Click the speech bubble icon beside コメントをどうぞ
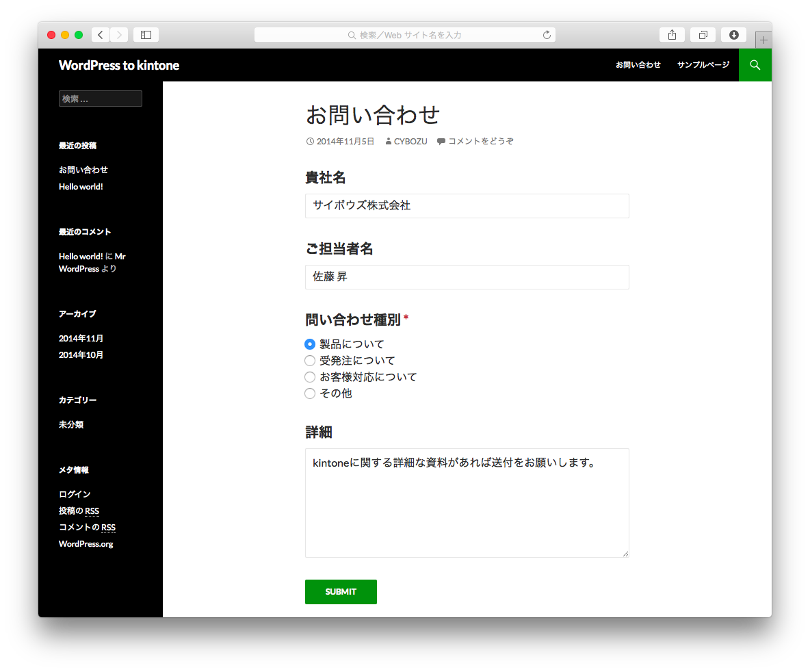This screenshot has height=672, width=810. [441, 142]
